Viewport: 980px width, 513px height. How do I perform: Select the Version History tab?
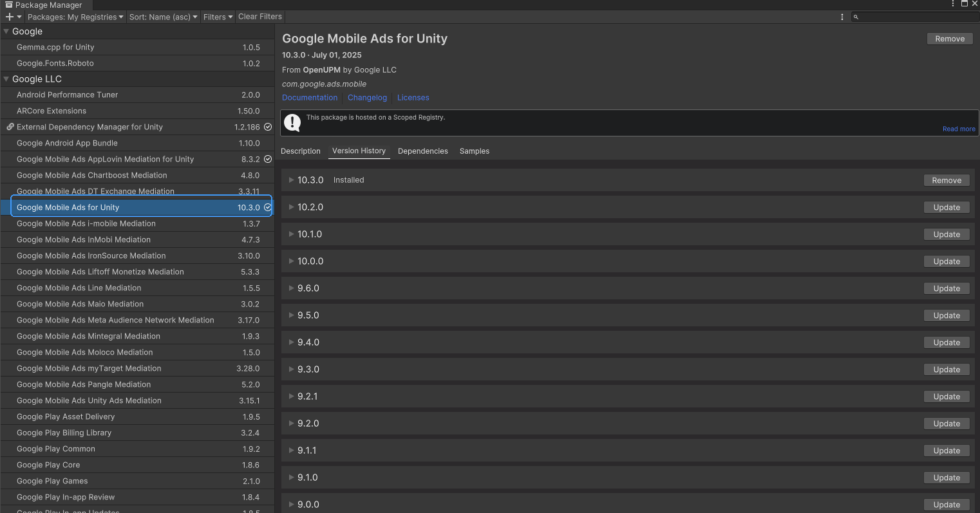(359, 151)
